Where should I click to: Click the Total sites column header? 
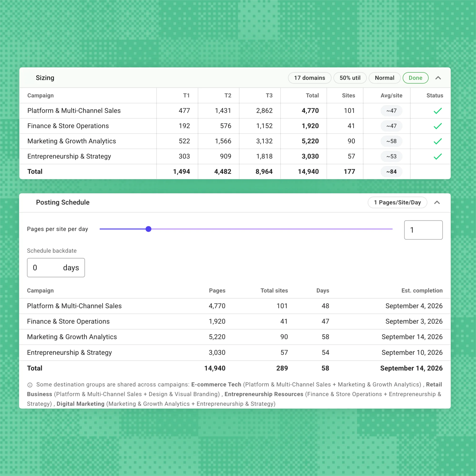click(x=274, y=290)
